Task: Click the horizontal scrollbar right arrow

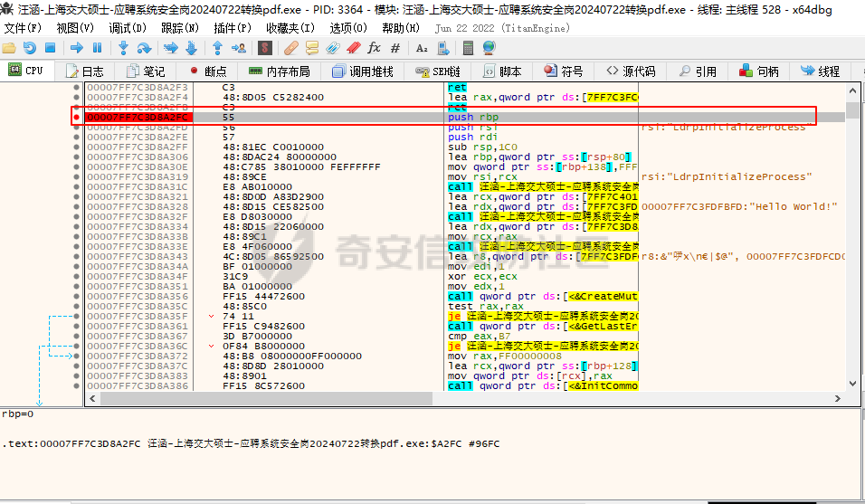Action: (838, 398)
